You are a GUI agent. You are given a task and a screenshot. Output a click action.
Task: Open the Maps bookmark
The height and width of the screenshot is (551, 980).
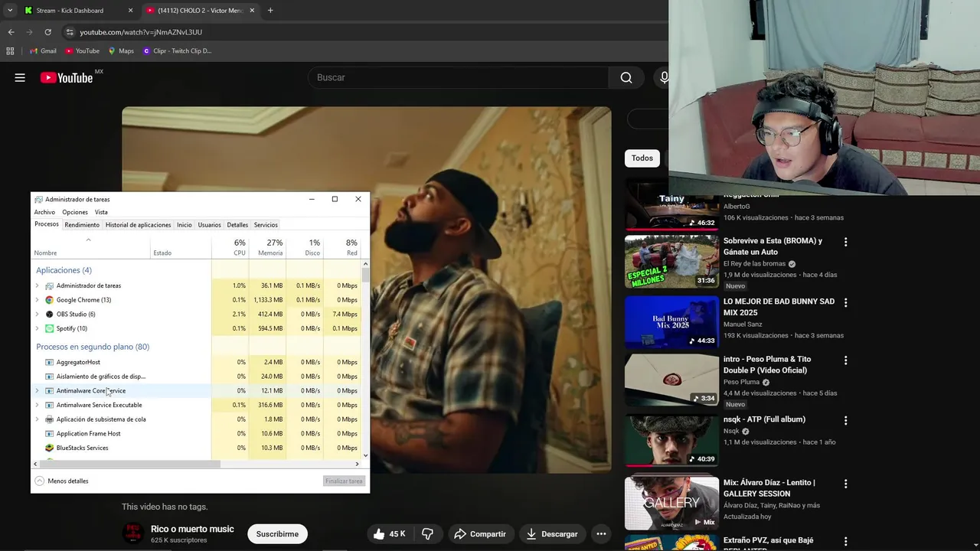pos(121,51)
